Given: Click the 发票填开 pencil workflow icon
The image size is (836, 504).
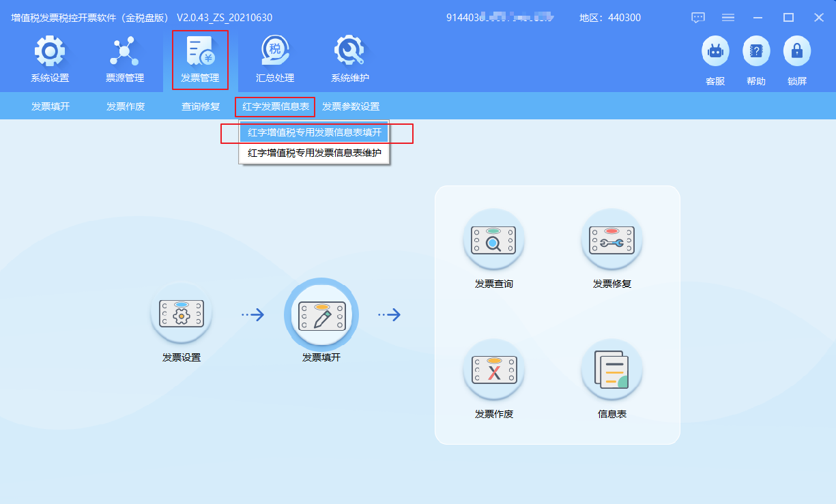Looking at the screenshot, I should tap(321, 314).
